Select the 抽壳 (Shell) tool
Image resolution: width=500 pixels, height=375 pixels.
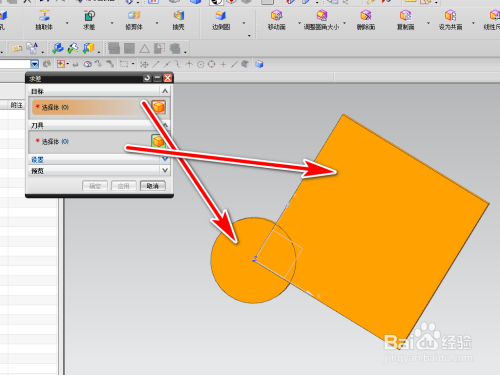[178, 19]
